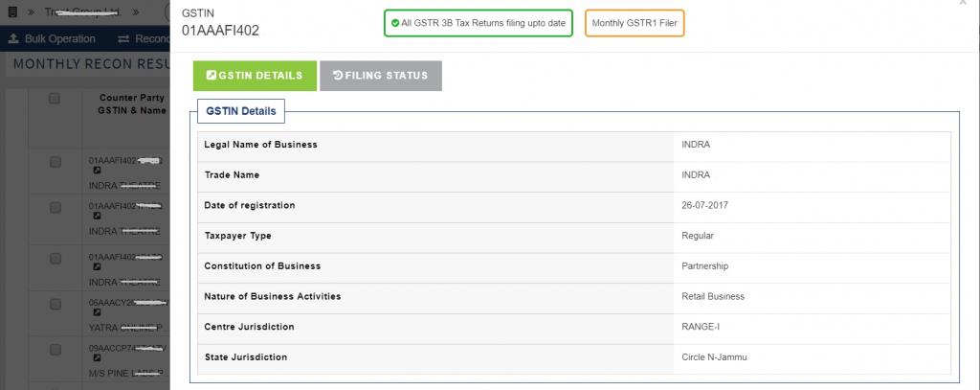Click the Trade Name label
Viewport: 980px width, 390px height.
[232, 175]
